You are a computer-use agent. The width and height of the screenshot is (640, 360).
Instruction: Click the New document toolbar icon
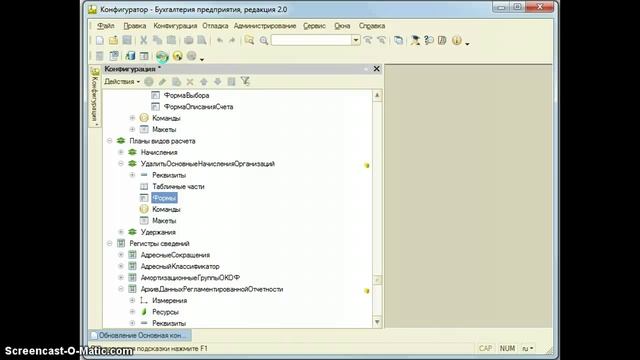point(100,40)
